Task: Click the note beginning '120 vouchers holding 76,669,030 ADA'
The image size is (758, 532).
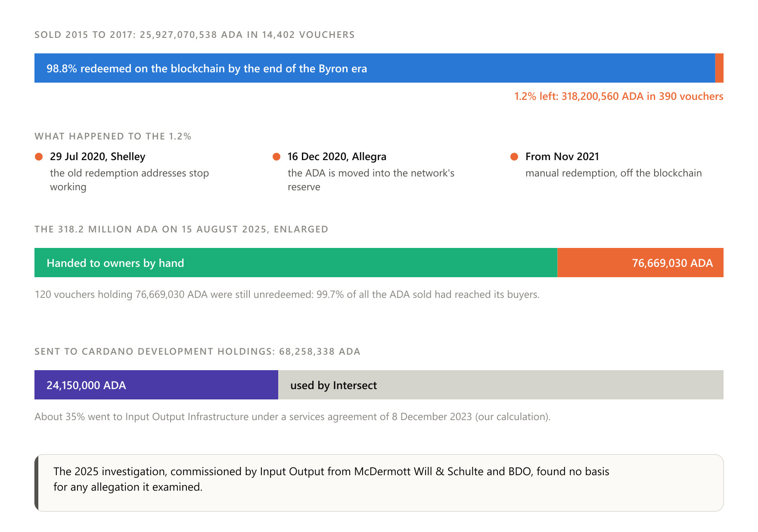Action: (287, 294)
